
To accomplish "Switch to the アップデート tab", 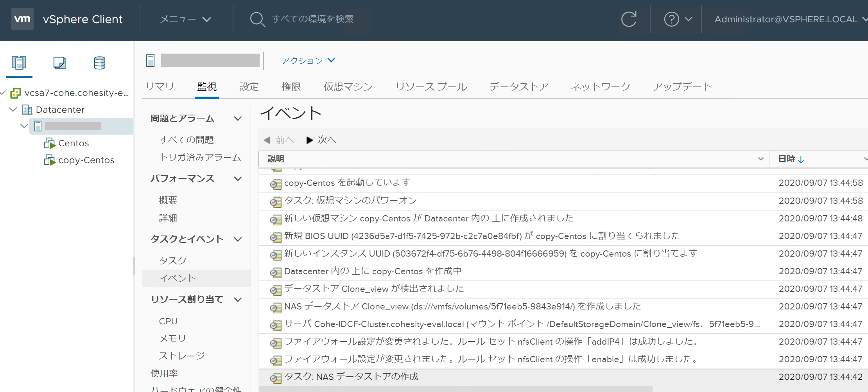I will [x=682, y=86].
